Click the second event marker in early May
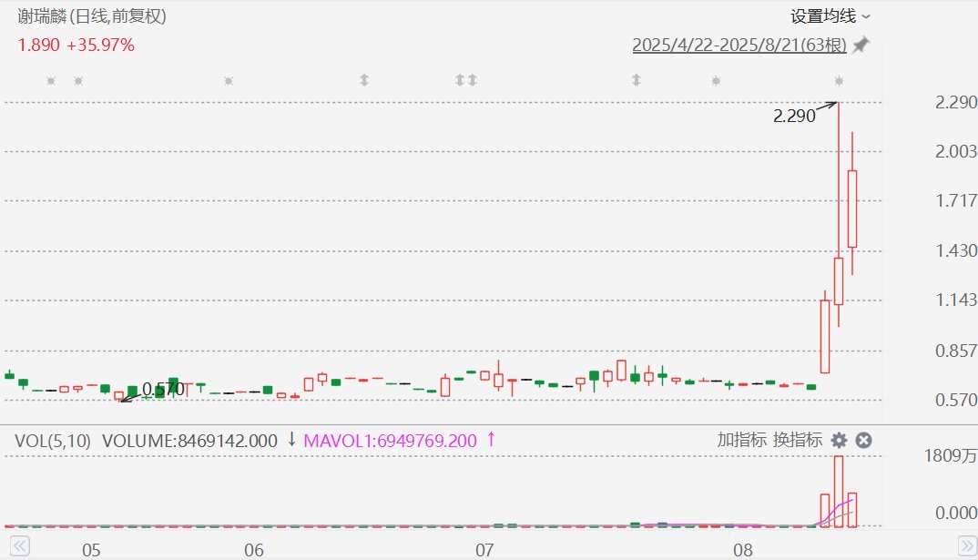 (78, 80)
